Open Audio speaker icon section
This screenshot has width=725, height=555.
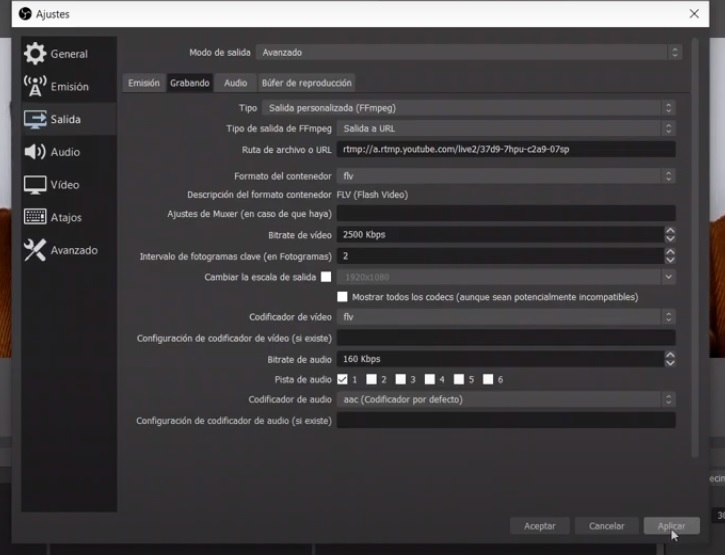35,152
